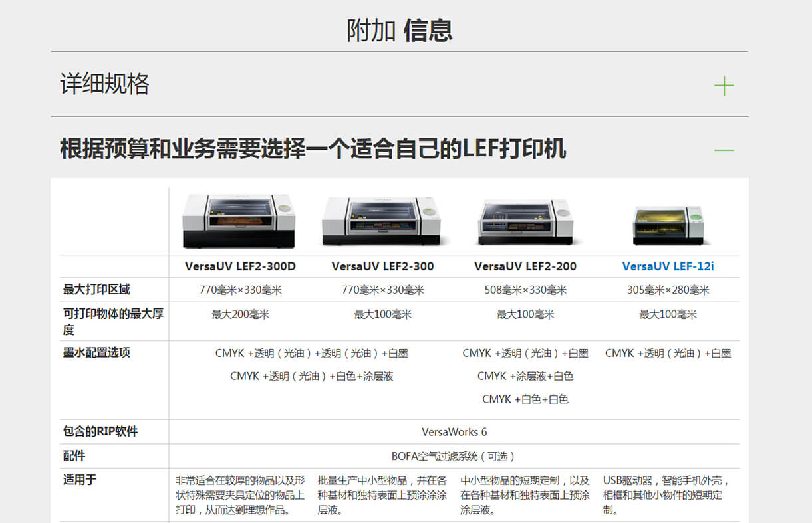Viewport: 812px width, 523px height.
Task: Click the 配件 row label
Action: (74, 456)
